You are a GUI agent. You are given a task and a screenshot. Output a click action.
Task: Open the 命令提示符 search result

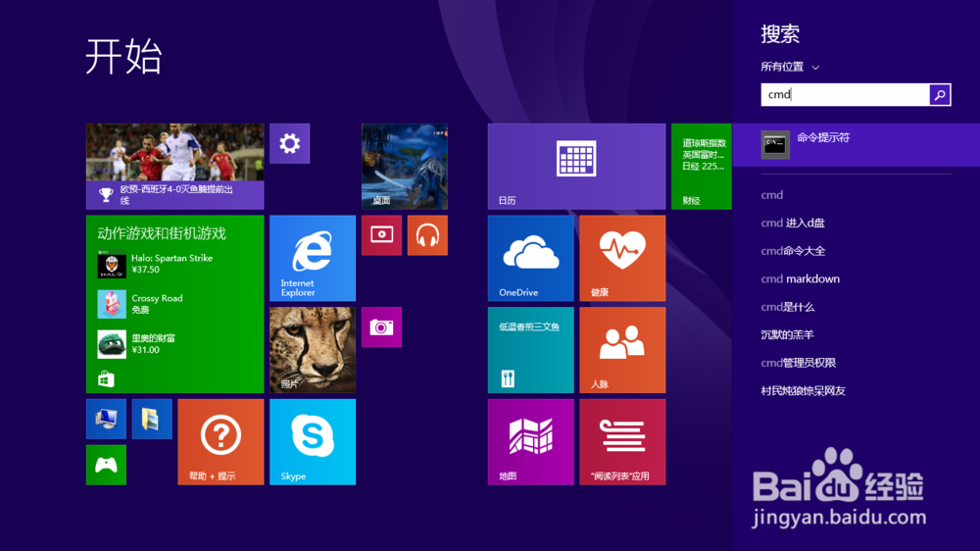point(857,144)
